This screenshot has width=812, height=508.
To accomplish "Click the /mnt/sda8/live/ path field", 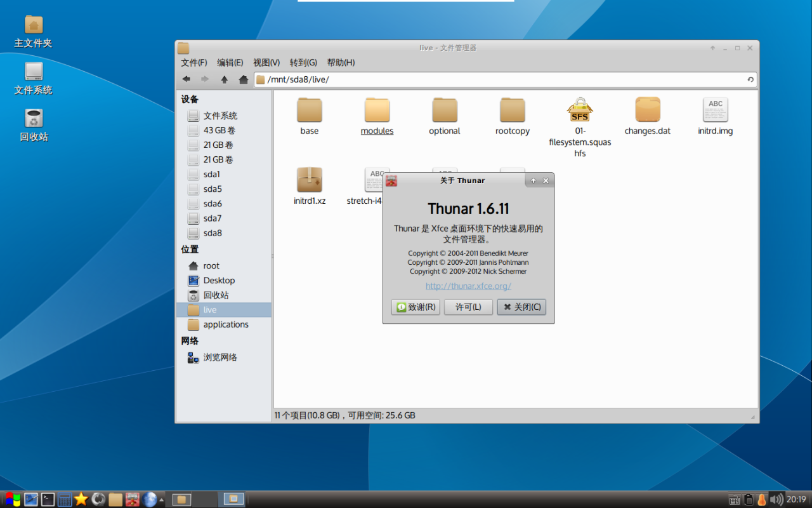I will click(x=505, y=79).
